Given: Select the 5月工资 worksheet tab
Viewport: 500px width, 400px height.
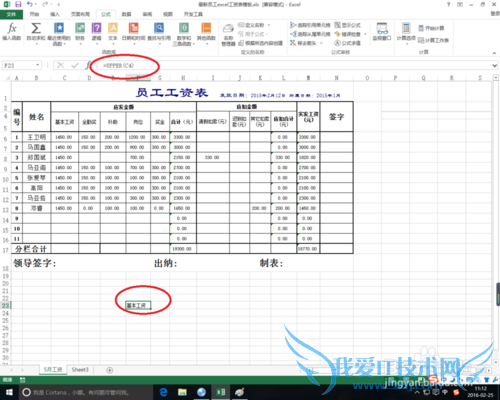Looking at the screenshot, I should 53,370.
